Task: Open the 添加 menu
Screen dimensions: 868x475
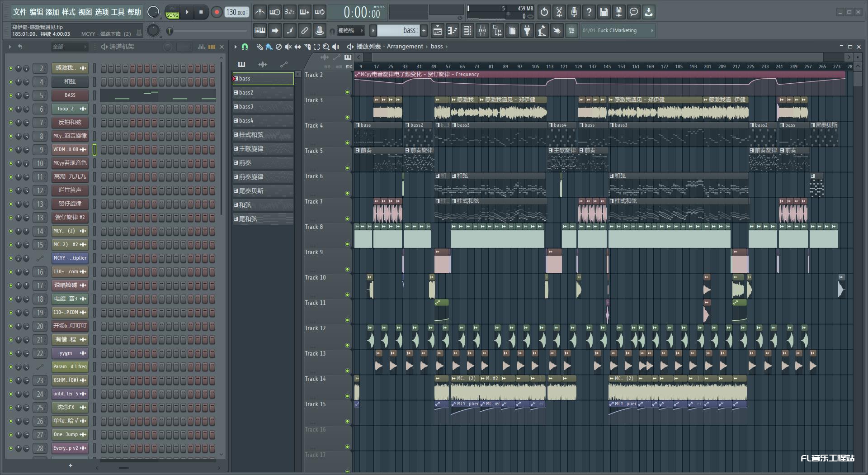Action: coord(52,12)
